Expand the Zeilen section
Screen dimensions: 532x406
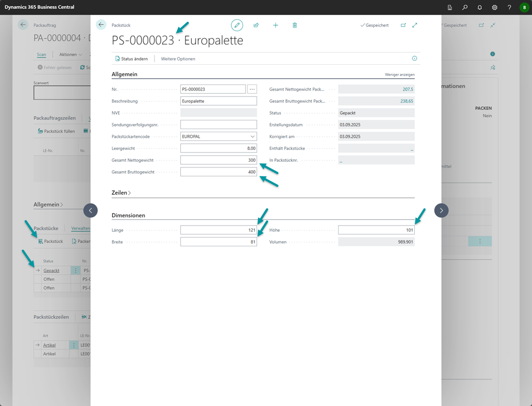(121, 192)
